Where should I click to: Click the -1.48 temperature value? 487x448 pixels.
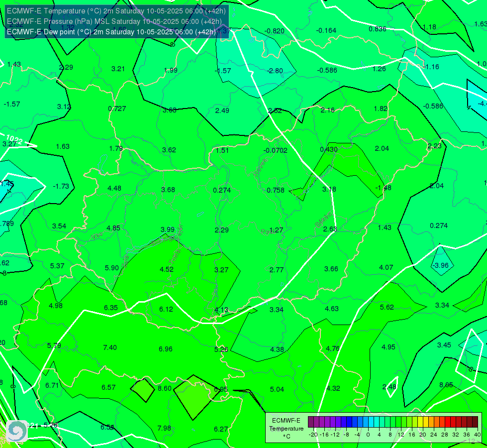coord(383,188)
